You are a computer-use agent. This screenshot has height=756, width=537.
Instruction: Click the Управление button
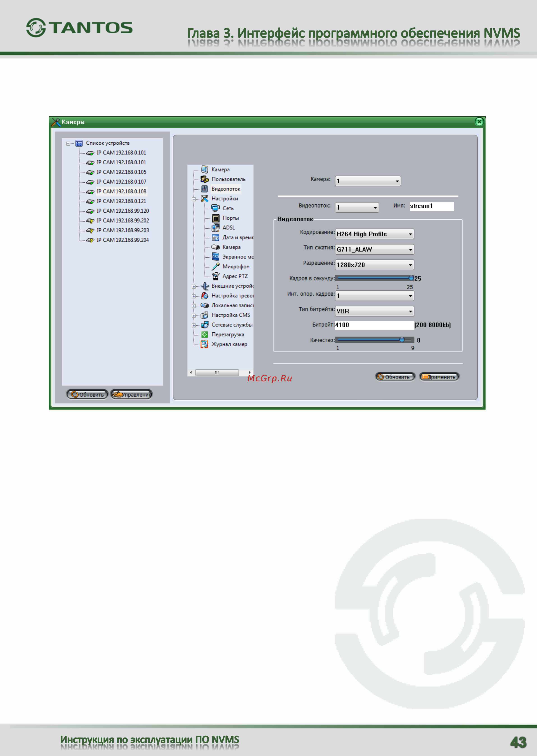131,394
